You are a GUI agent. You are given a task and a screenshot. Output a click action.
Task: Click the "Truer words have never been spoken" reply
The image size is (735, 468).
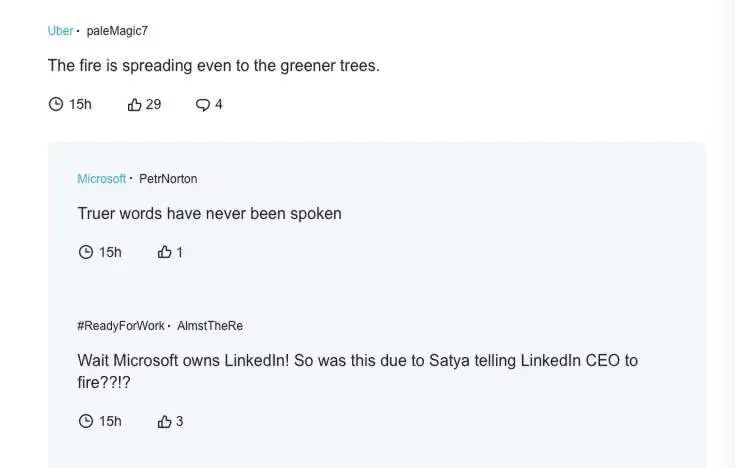coord(209,214)
